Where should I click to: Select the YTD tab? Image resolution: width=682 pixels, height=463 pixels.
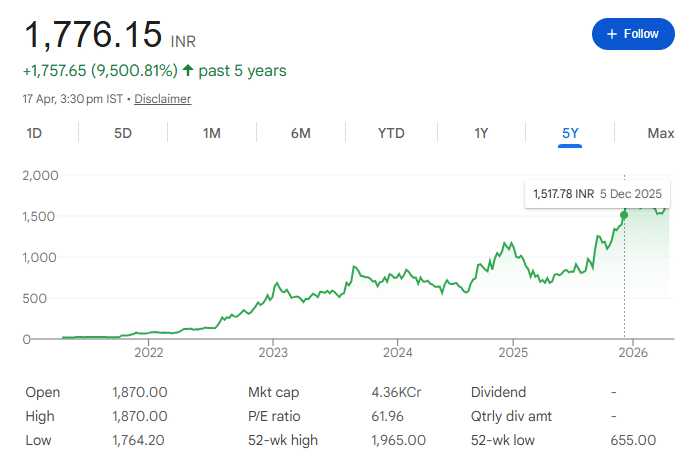pos(391,133)
